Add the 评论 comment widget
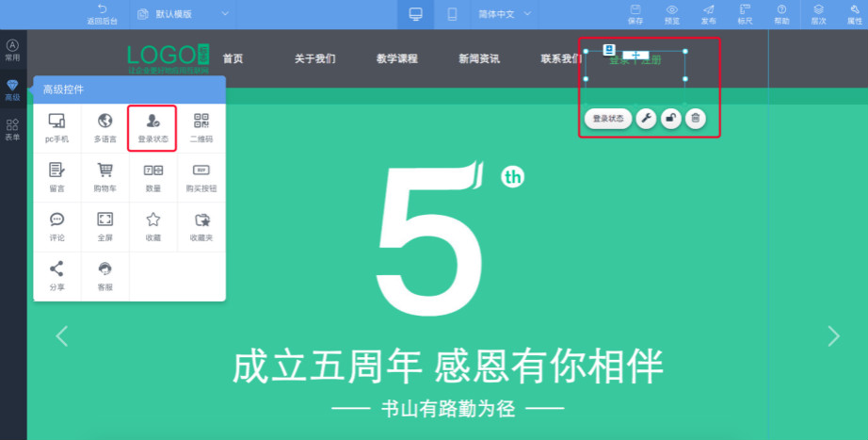Screen dimensions: 868x440 (x=56, y=225)
